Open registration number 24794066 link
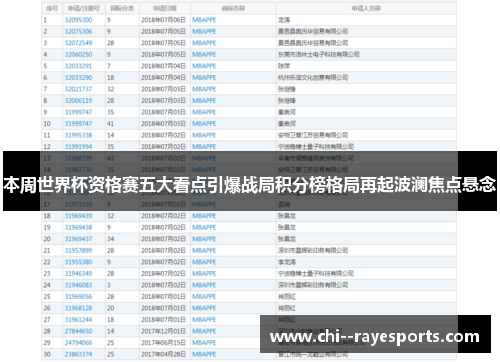The width and height of the screenshot is (500, 362). pyautogui.click(x=78, y=343)
